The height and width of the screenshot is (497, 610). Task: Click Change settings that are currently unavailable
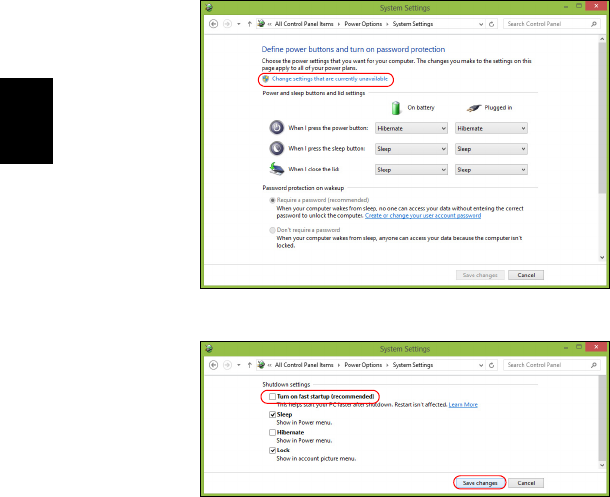(x=330, y=79)
